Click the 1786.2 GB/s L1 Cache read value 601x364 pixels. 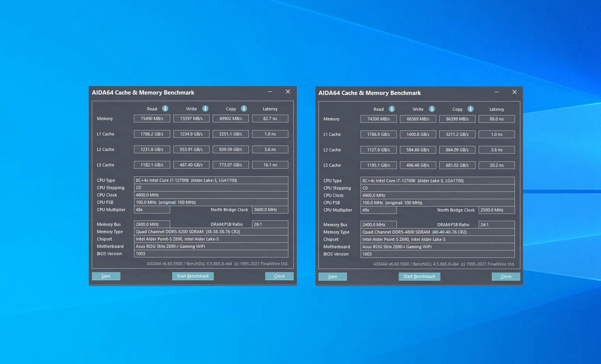(x=152, y=134)
